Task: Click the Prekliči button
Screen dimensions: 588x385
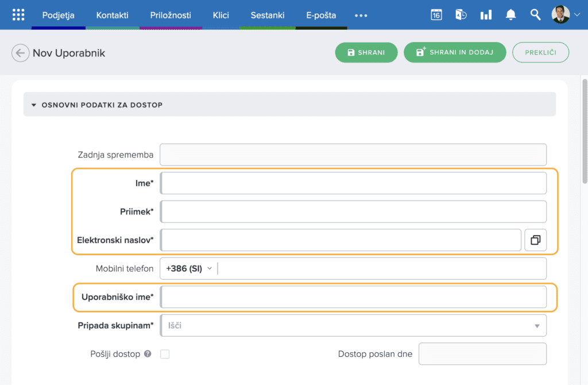Action: pyautogui.click(x=540, y=52)
